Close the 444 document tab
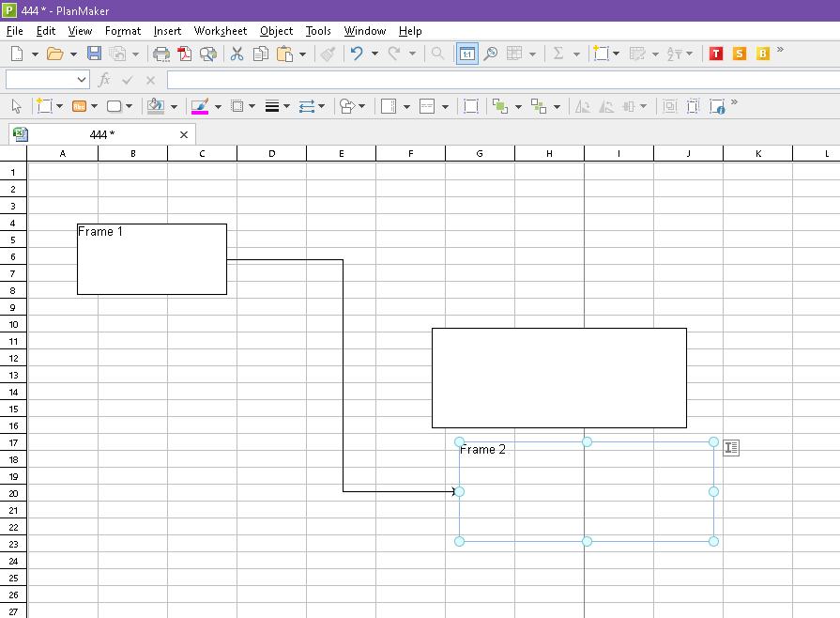 [184, 134]
